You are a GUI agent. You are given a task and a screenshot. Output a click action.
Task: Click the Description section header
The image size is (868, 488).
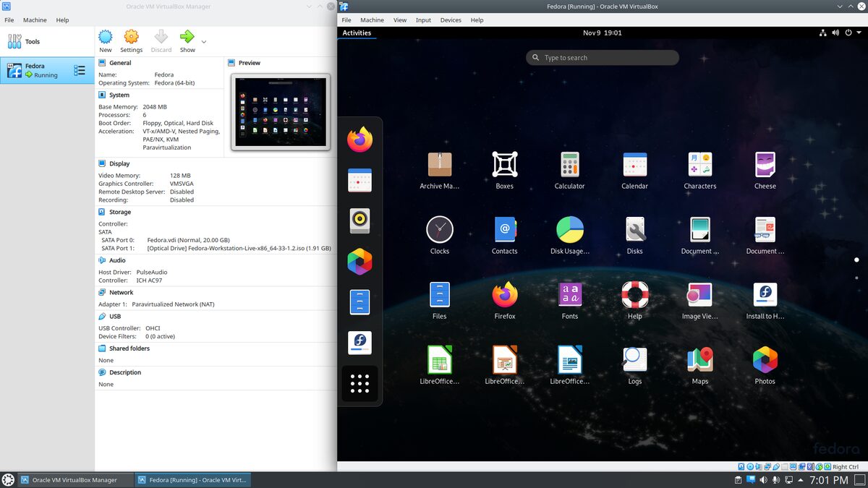click(x=125, y=372)
